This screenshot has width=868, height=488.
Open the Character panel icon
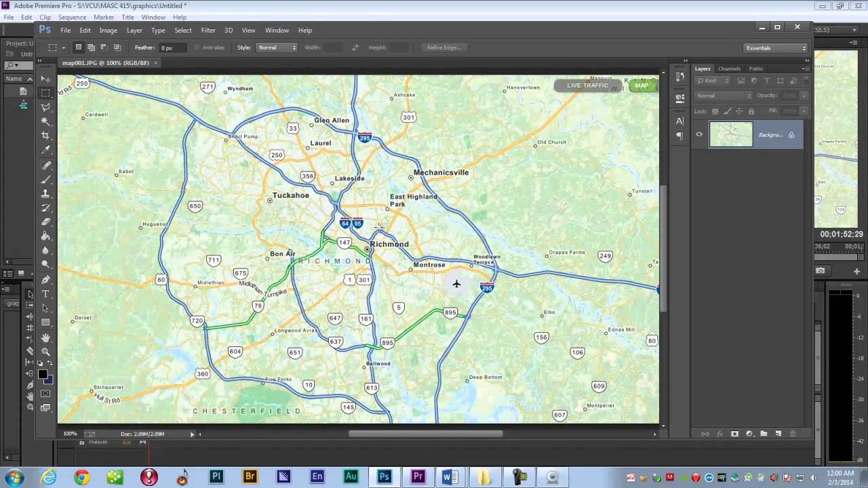679,121
